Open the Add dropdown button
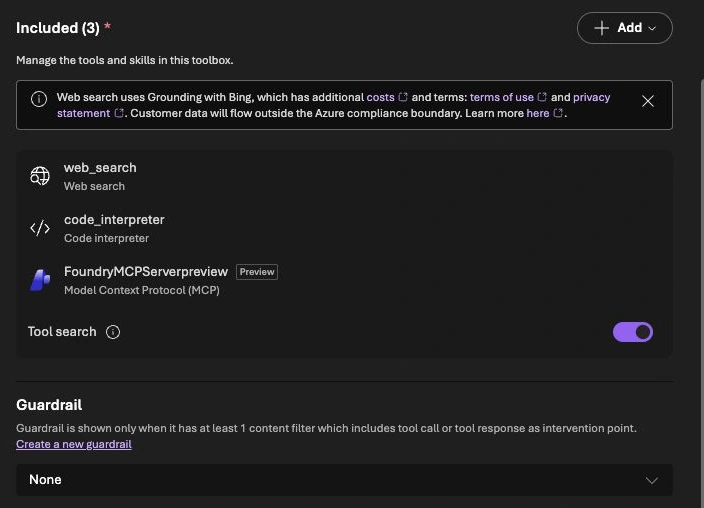 click(x=625, y=28)
